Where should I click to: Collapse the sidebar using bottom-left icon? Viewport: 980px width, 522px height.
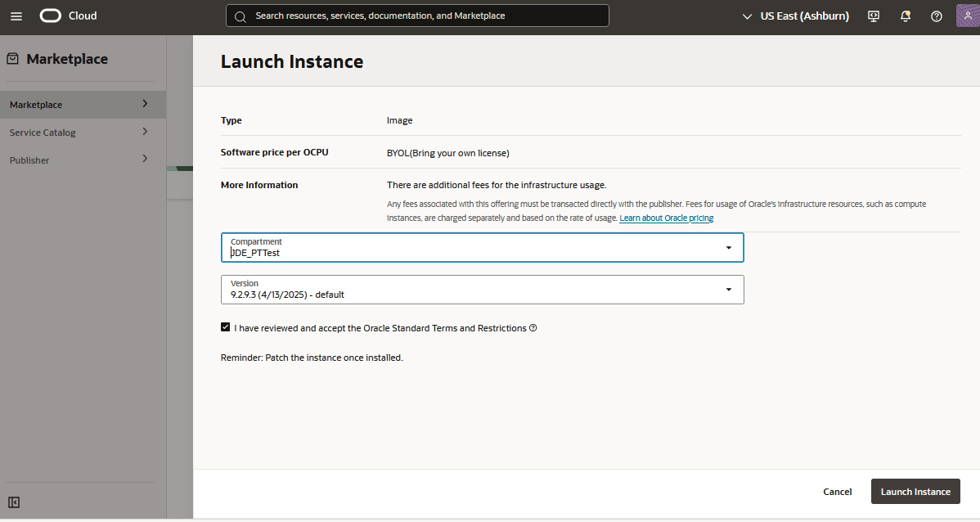tap(14, 502)
